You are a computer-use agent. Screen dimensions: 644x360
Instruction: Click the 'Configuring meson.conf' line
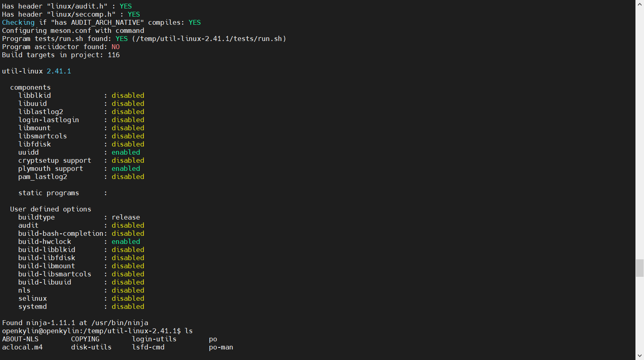click(x=73, y=30)
